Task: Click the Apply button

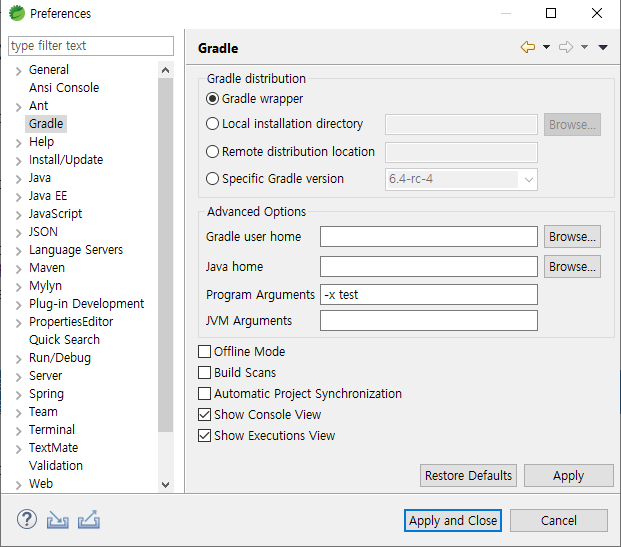Action: tap(569, 475)
